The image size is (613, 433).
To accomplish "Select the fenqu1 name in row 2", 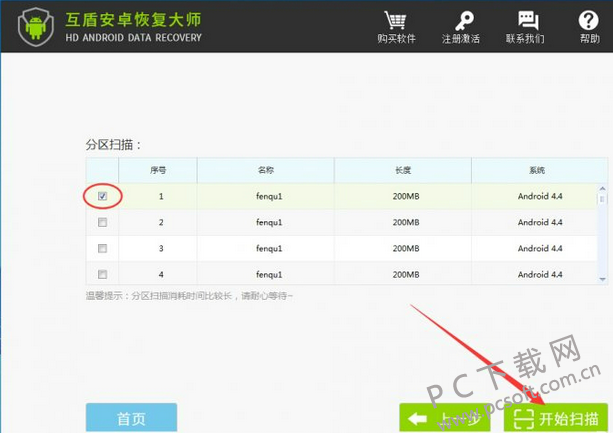I will (x=269, y=222).
